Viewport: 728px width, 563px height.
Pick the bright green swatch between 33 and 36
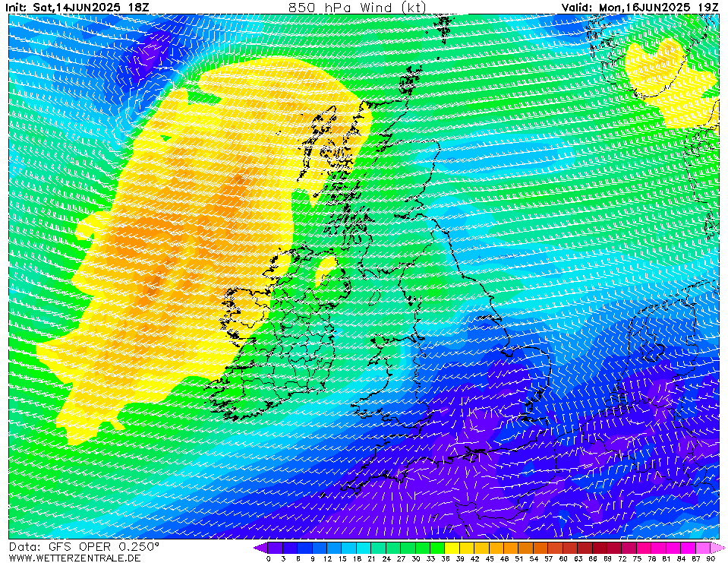(437, 548)
